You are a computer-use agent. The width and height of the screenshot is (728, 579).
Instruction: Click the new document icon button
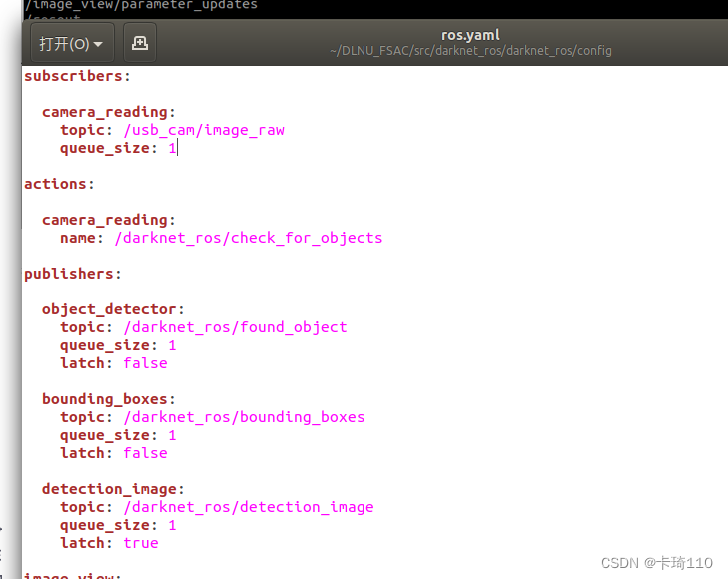pyautogui.click(x=139, y=44)
